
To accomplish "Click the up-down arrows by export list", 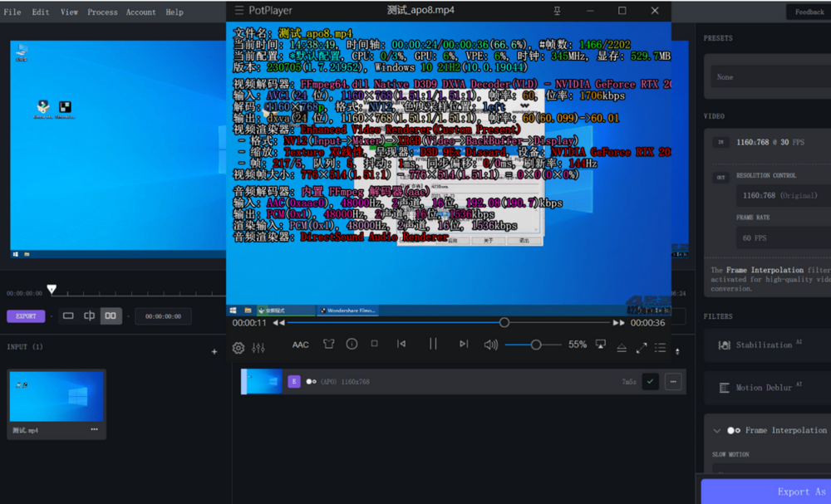I will click(x=677, y=351).
